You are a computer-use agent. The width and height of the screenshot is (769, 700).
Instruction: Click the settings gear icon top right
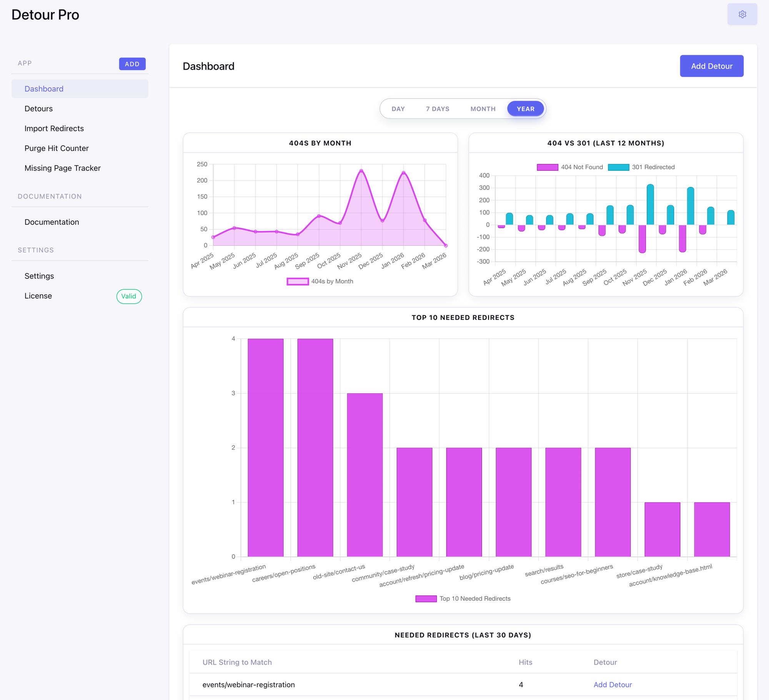pyautogui.click(x=742, y=14)
